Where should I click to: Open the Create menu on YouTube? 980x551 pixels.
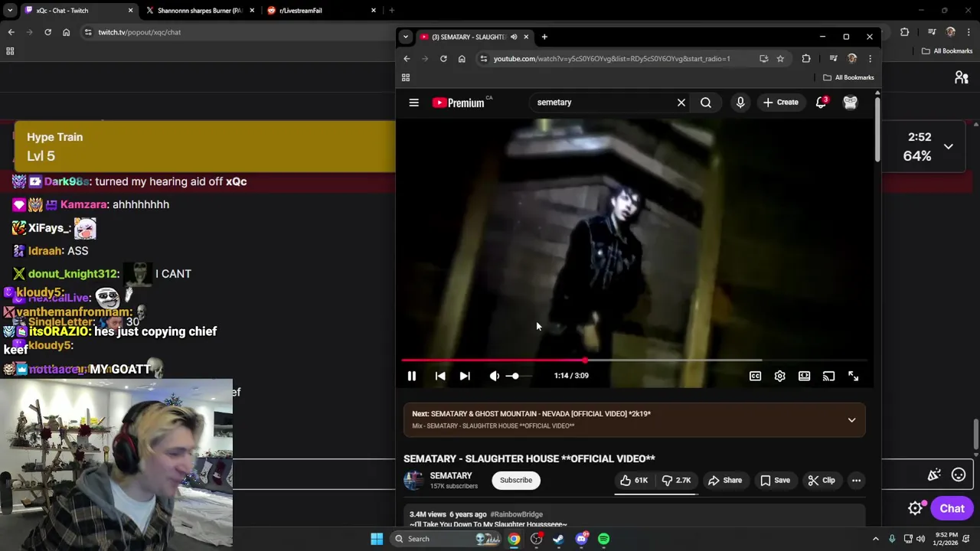coord(780,103)
